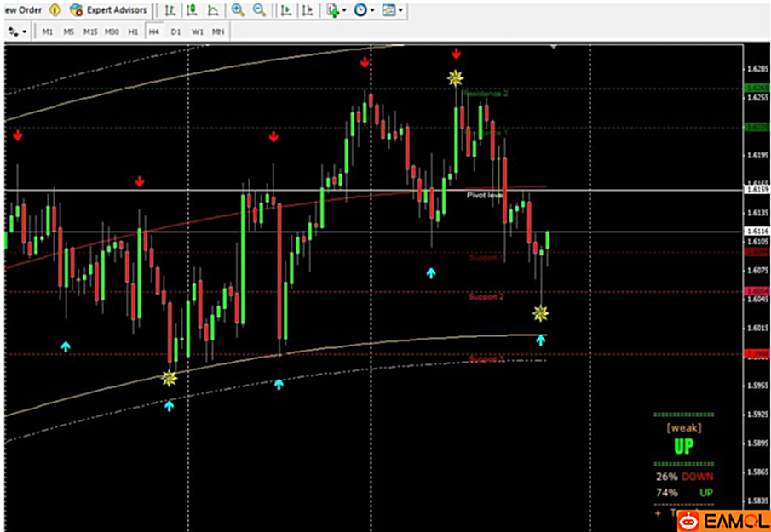771x532 pixels.
Task: Switch chart to line chart mode
Action: [x=212, y=10]
